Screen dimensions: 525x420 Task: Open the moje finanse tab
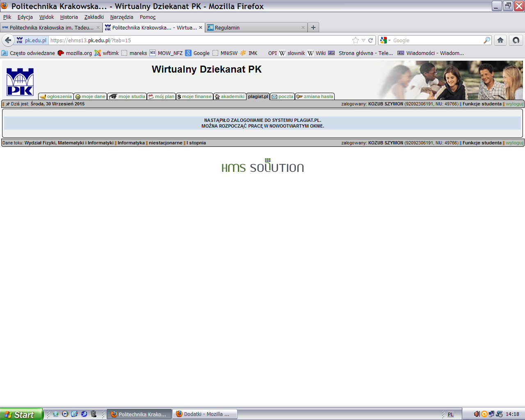[x=194, y=96]
